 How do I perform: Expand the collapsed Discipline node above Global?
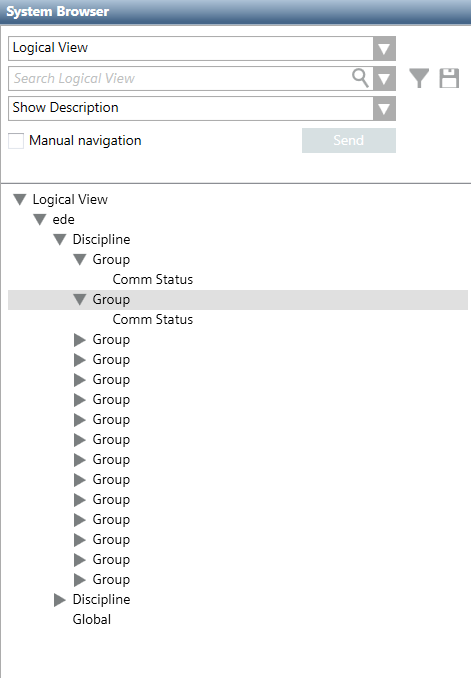click(59, 600)
